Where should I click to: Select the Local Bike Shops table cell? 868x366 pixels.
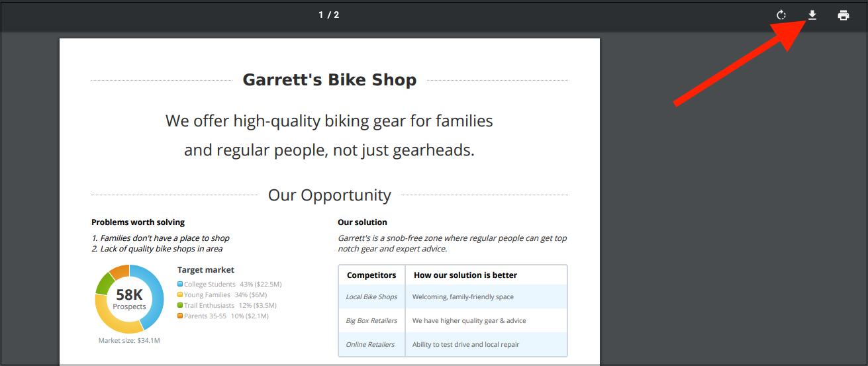[371, 297]
